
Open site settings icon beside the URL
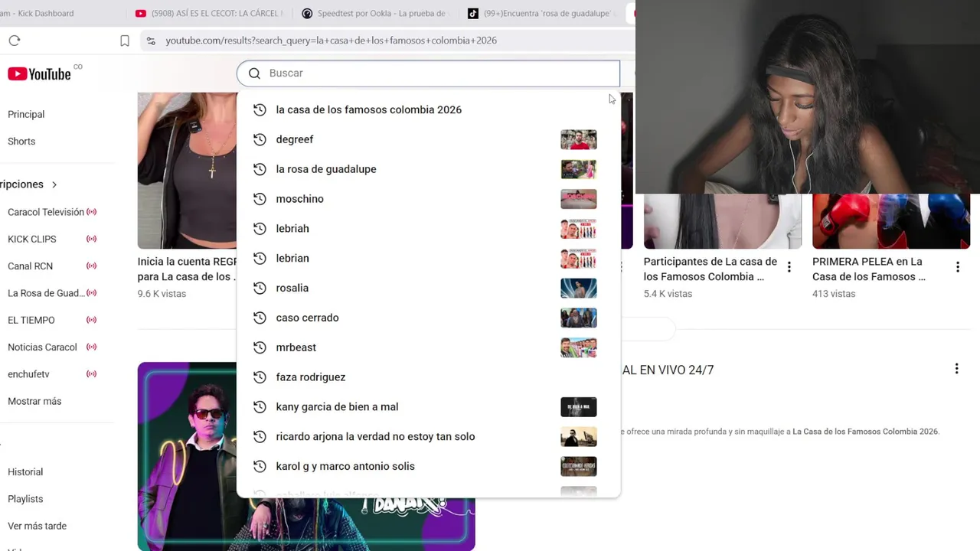[151, 41]
